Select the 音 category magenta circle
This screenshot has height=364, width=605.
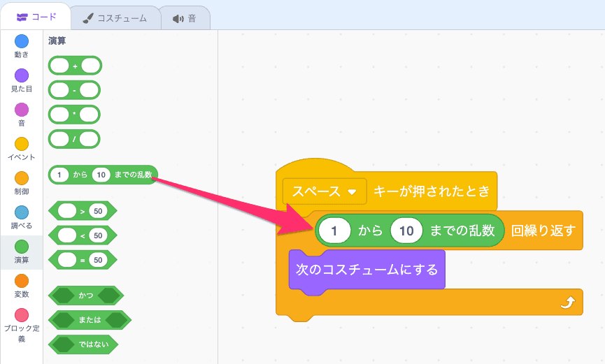pos(22,110)
